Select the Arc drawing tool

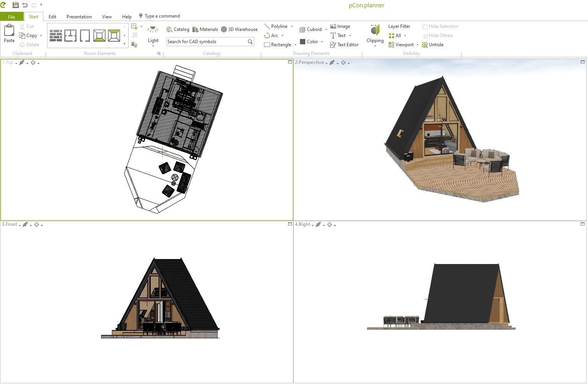(x=271, y=36)
